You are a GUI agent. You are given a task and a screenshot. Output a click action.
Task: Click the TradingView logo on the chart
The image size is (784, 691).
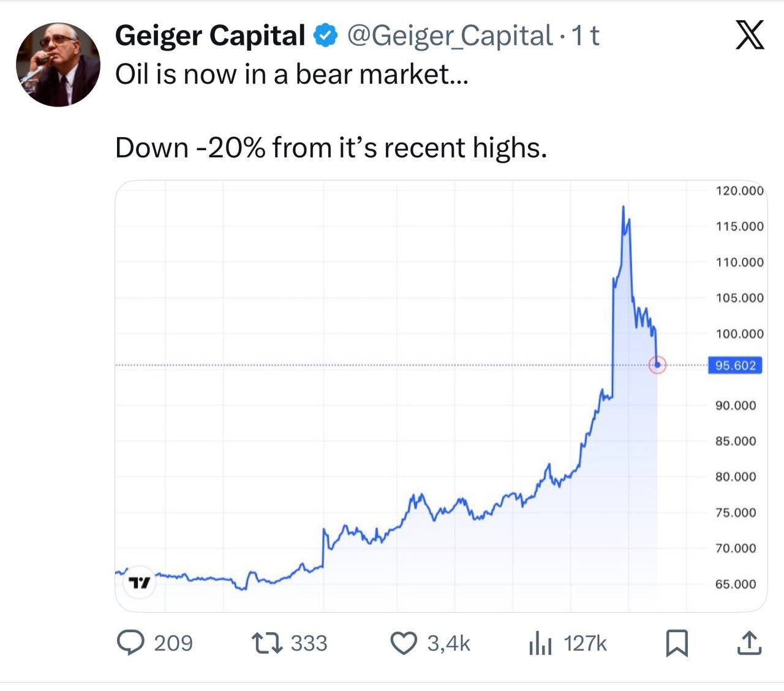140,582
